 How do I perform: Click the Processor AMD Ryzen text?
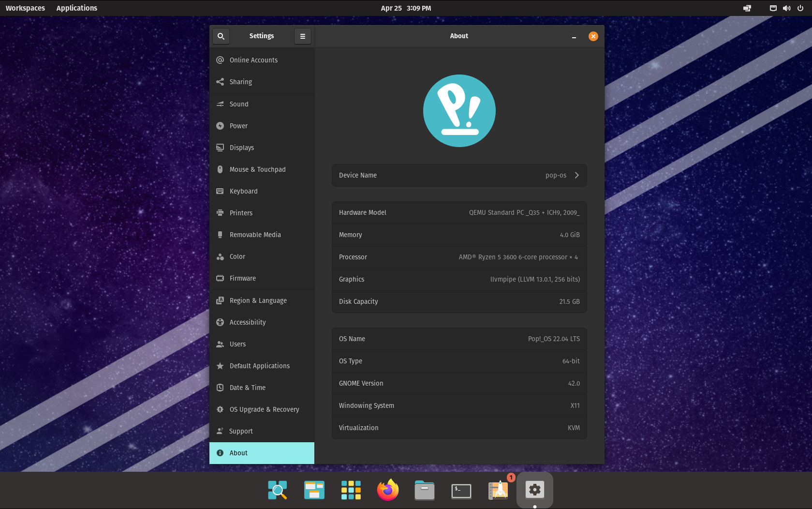click(x=518, y=257)
